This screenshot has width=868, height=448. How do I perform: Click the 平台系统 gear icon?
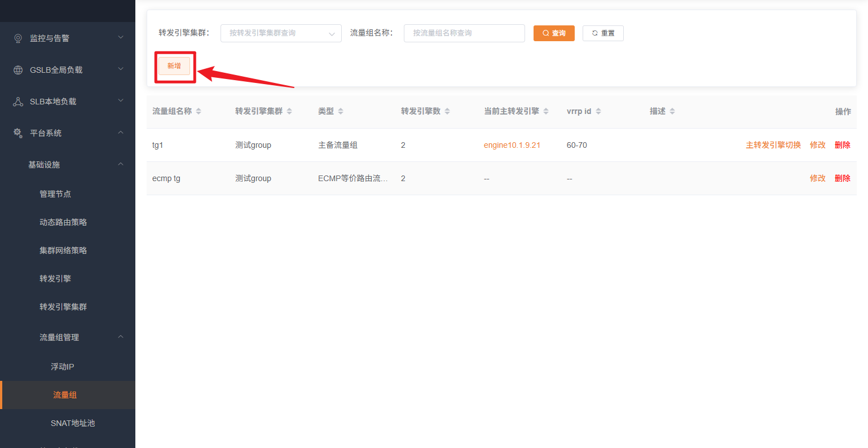18,133
